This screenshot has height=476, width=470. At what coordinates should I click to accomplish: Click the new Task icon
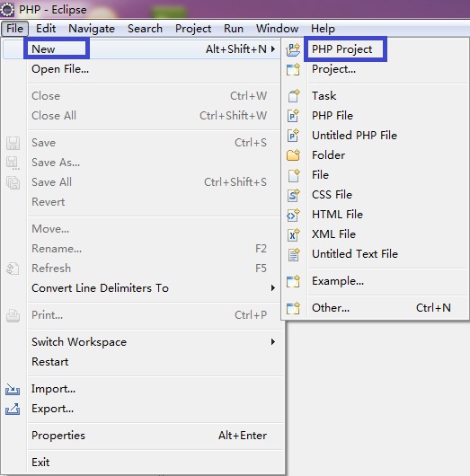(x=294, y=96)
